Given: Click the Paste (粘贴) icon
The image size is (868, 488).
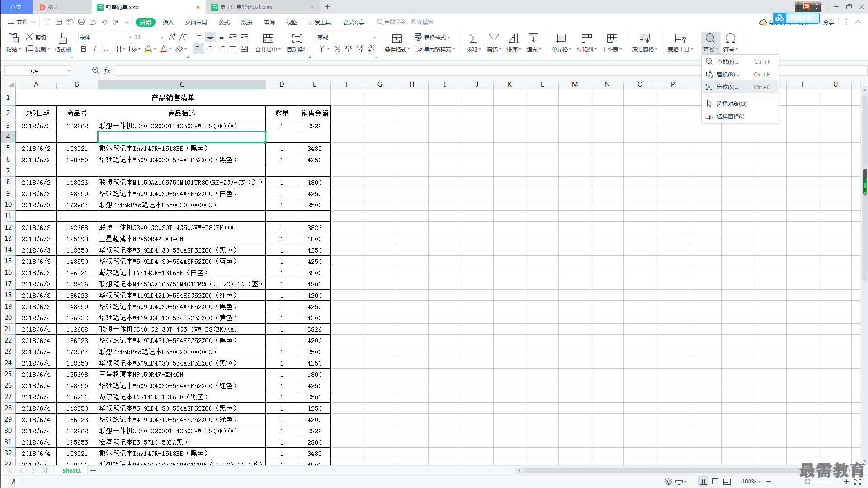Looking at the screenshot, I should (14, 38).
